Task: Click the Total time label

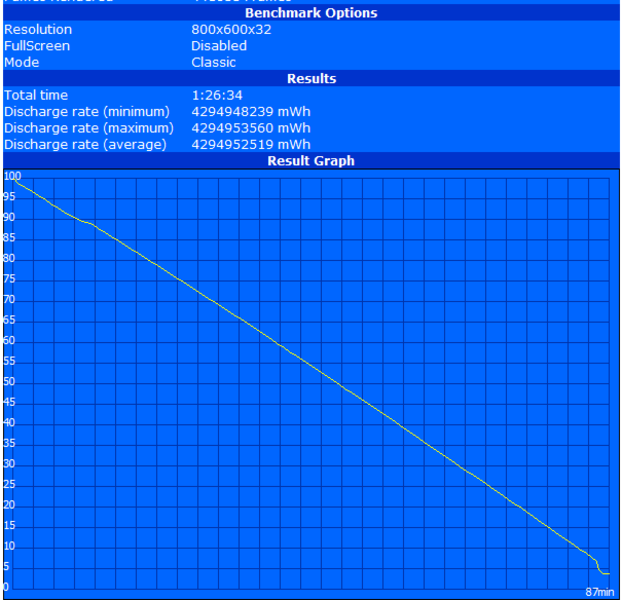Action: click(x=36, y=95)
